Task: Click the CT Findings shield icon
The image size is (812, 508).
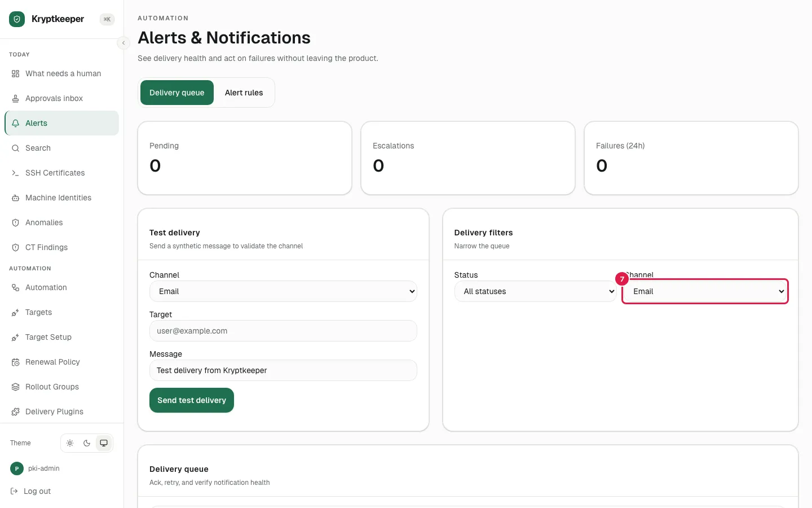Action: pos(16,247)
